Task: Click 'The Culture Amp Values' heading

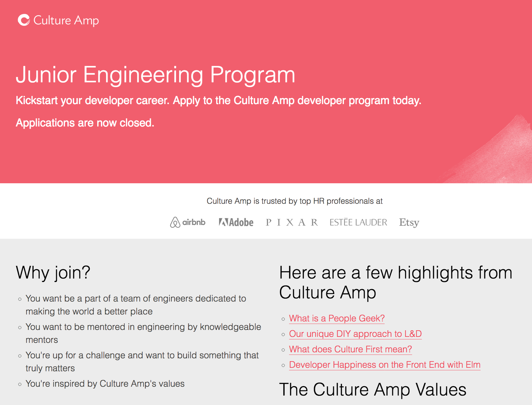Action: point(373,390)
